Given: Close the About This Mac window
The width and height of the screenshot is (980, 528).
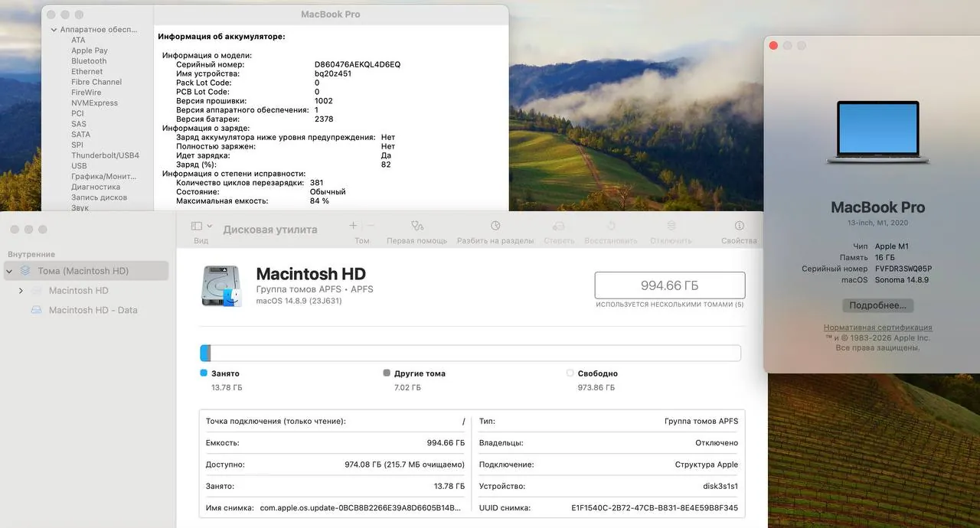Looking at the screenshot, I should click(773, 46).
